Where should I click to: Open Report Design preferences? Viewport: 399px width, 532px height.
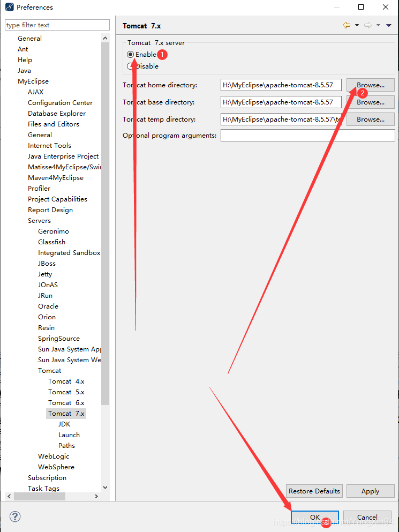click(x=50, y=210)
